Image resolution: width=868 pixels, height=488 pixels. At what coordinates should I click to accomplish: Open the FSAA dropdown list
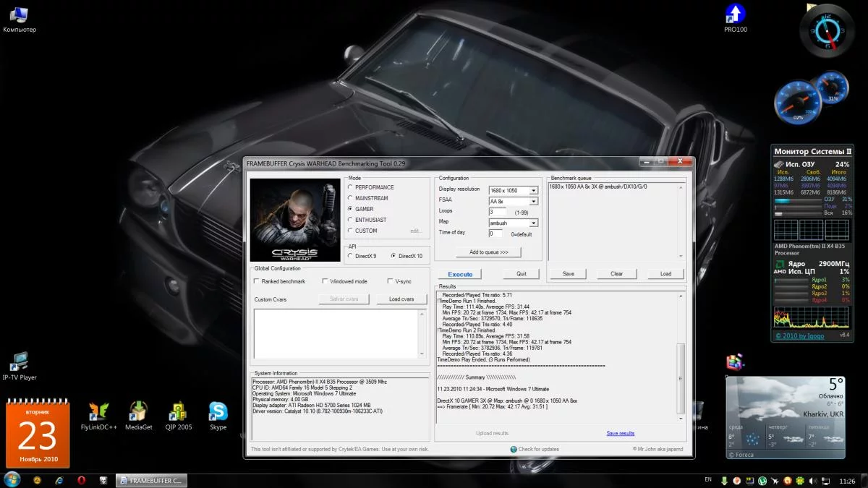click(534, 201)
